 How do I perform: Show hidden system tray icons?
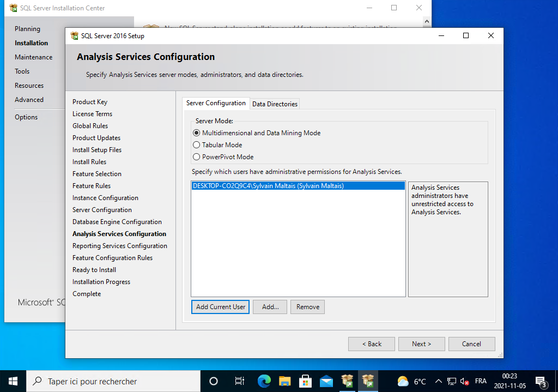tap(438, 381)
